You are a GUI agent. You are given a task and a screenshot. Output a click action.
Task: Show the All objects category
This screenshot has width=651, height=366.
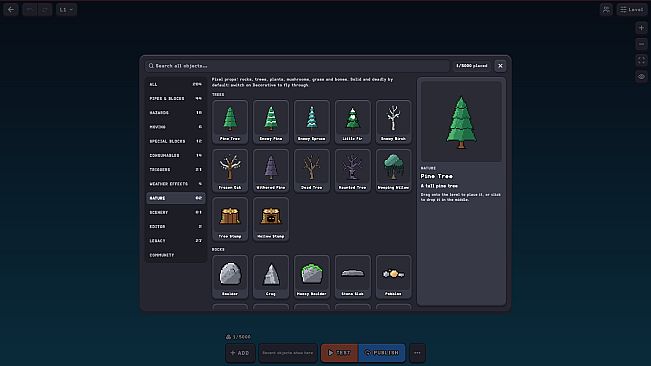(176, 84)
